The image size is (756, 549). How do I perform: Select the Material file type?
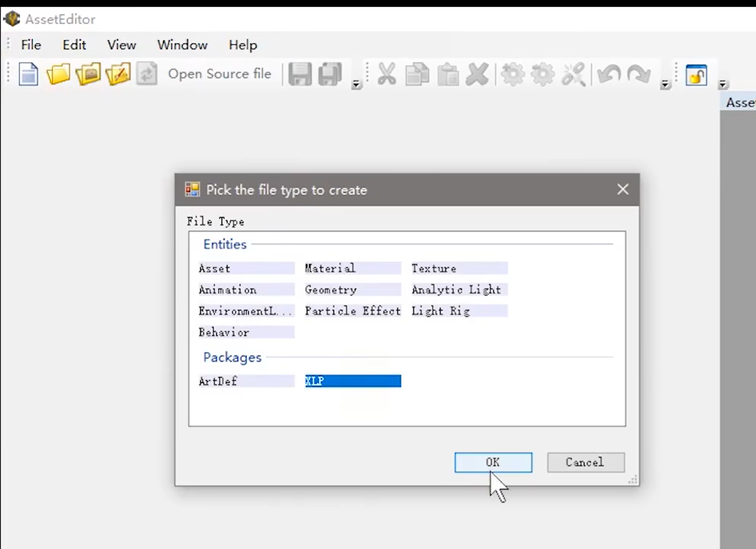353,268
